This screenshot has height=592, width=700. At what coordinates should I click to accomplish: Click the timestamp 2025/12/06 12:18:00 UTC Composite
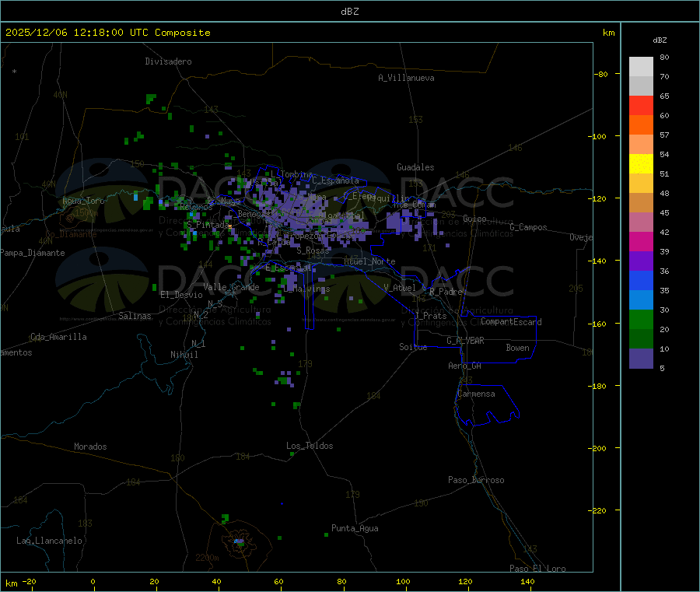[x=107, y=33]
